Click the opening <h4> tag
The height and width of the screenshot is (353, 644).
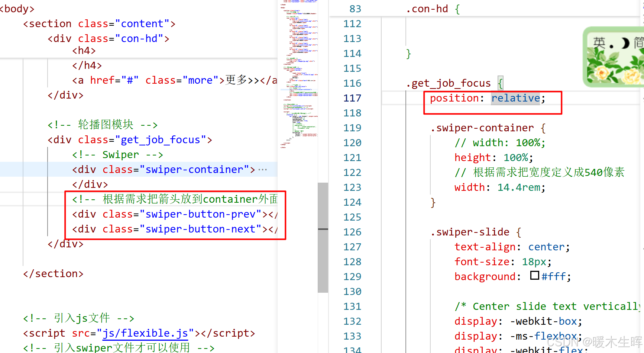pos(84,50)
